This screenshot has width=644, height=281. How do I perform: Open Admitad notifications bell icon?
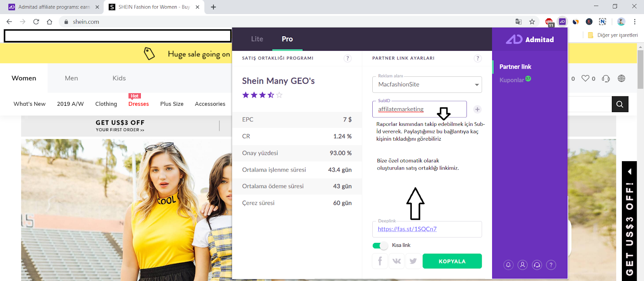508,265
